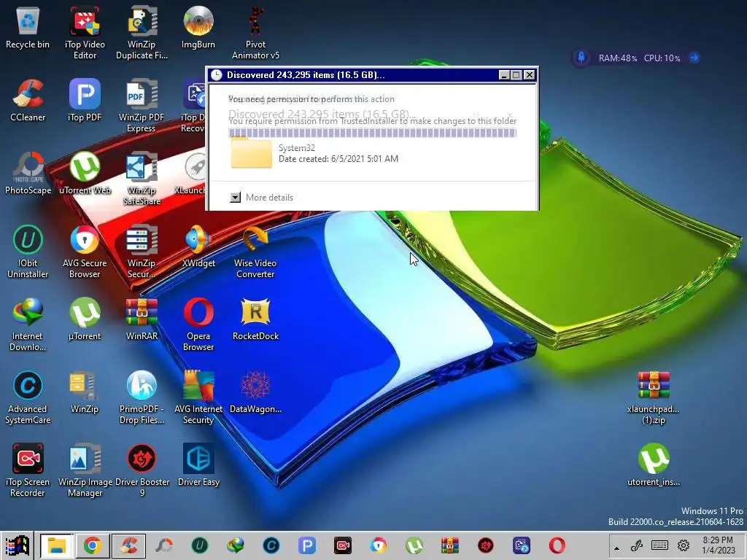The width and height of the screenshot is (747, 560).
Task: Launch WinRAR from the taskbar
Action: pyautogui.click(x=450, y=545)
